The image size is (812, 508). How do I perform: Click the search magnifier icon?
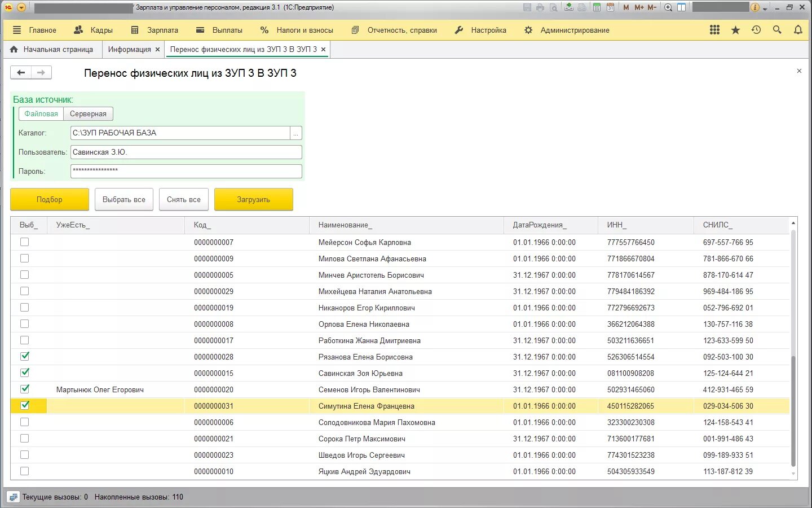click(x=777, y=30)
